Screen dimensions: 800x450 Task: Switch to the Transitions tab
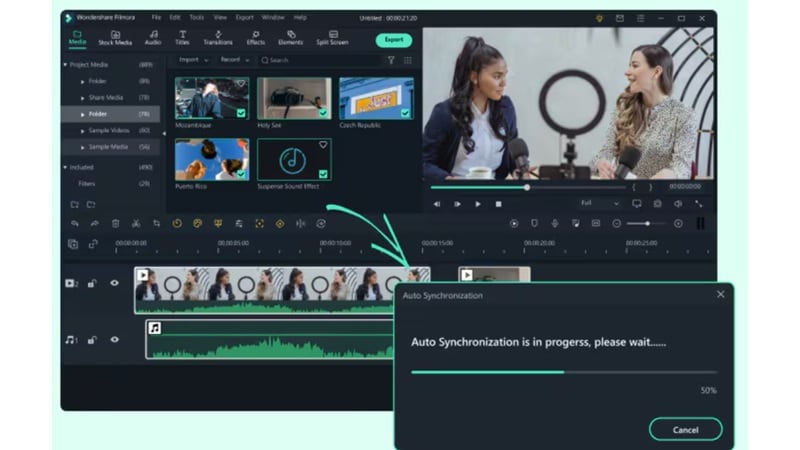pyautogui.click(x=218, y=38)
